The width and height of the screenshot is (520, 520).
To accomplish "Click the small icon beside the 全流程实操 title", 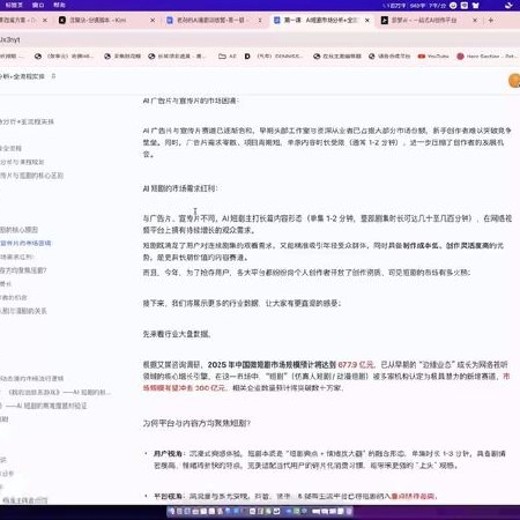I will (x=53, y=76).
